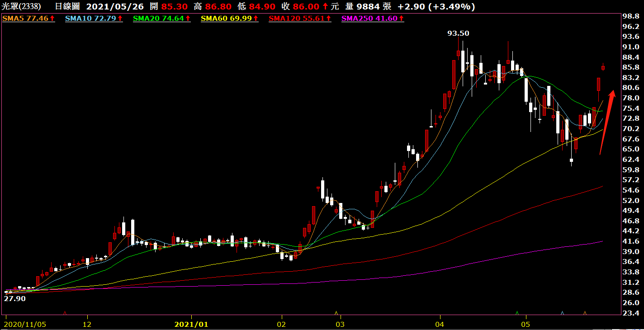The width and height of the screenshot is (644, 330).
Task: Click the big red upward arrow annotation
Action: click(x=607, y=122)
